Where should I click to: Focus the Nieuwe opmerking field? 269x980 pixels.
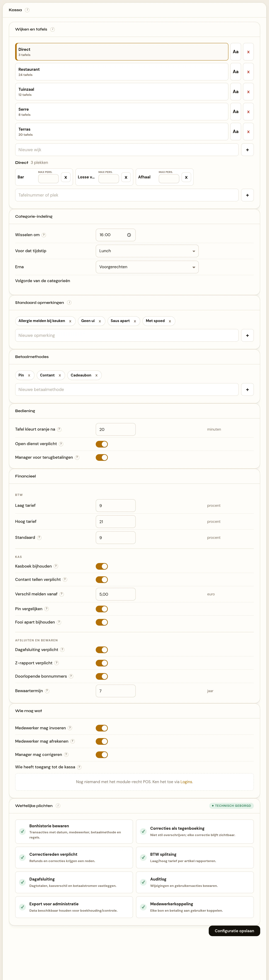127,335
